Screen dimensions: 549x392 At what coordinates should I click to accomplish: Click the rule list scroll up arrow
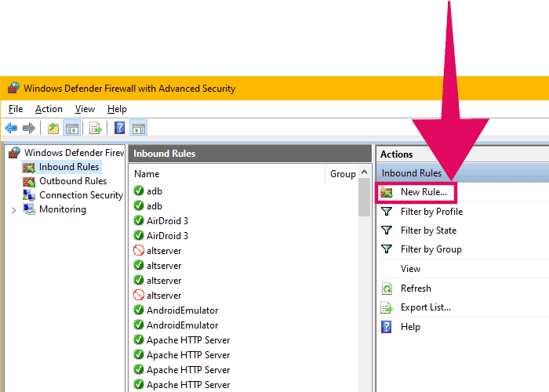coord(364,172)
